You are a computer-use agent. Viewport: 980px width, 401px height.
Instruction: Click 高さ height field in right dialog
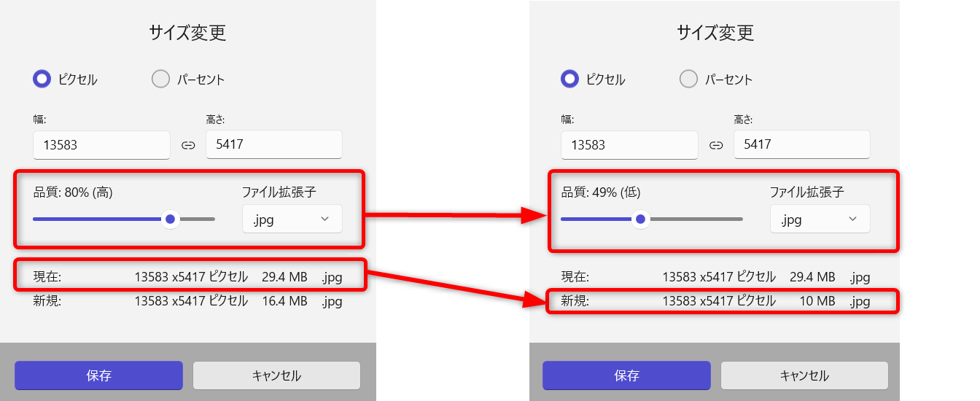(x=801, y=144)
